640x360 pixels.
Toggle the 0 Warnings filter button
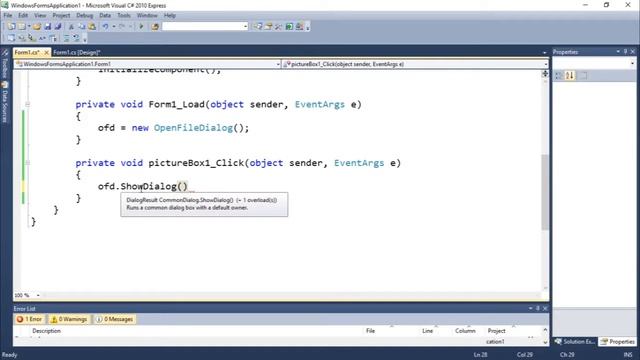click(69, 319)
